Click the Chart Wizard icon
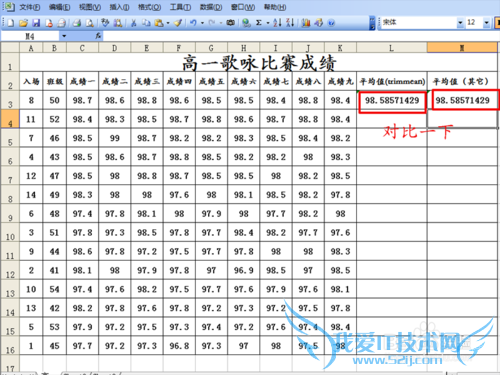Screen dimensions: 500x375 click(x=306, y=23)
